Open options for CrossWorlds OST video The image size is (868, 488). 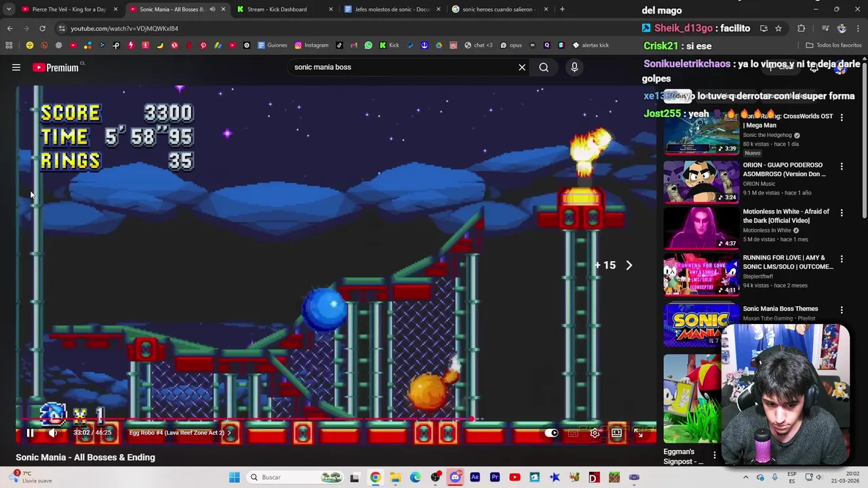(842, 117)
